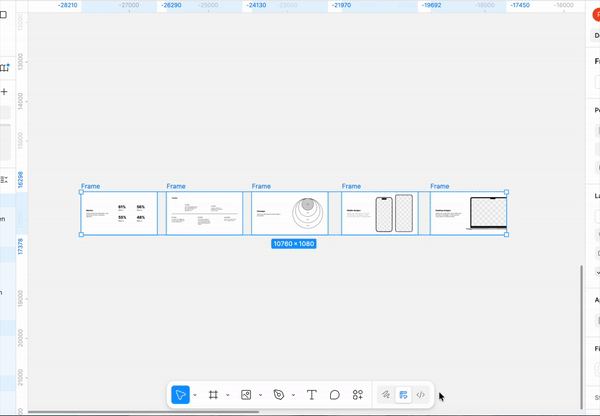The image size is (600, 416).
Task: Activate the Comment tool
Action: coord(335,395)
